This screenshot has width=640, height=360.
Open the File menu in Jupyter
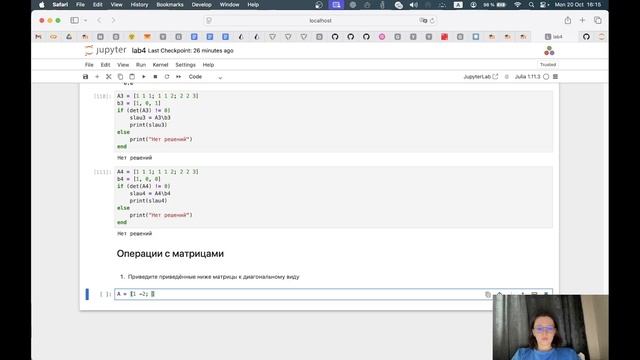(89, 65)
